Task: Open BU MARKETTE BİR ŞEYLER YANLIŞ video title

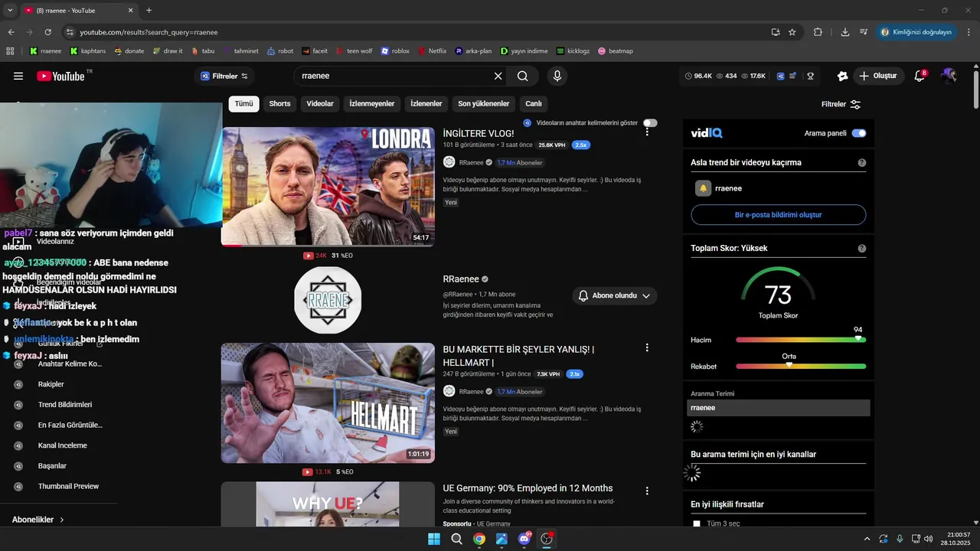Action: [518, 356]
